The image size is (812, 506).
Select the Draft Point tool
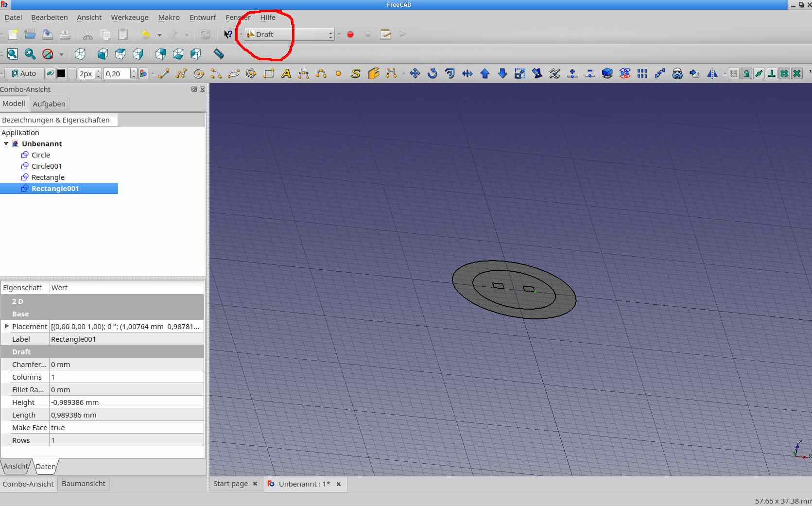coord(339,73)
